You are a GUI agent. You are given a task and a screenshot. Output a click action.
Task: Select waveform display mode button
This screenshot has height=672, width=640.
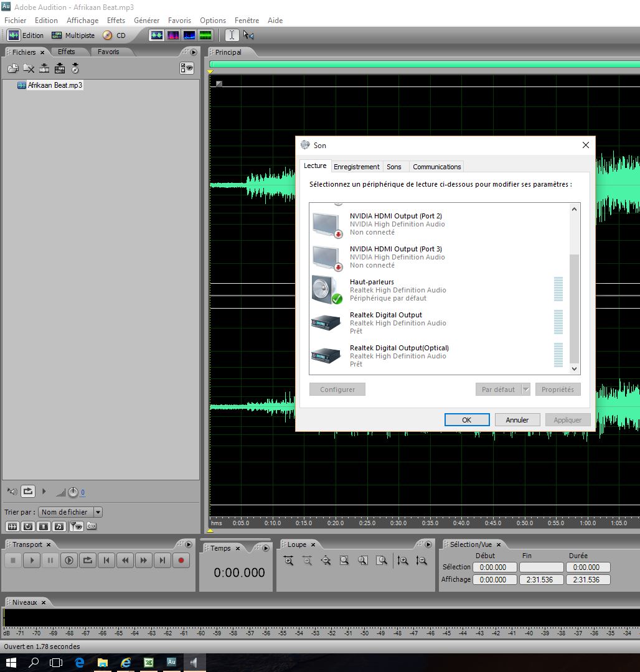tap(156, 35)
